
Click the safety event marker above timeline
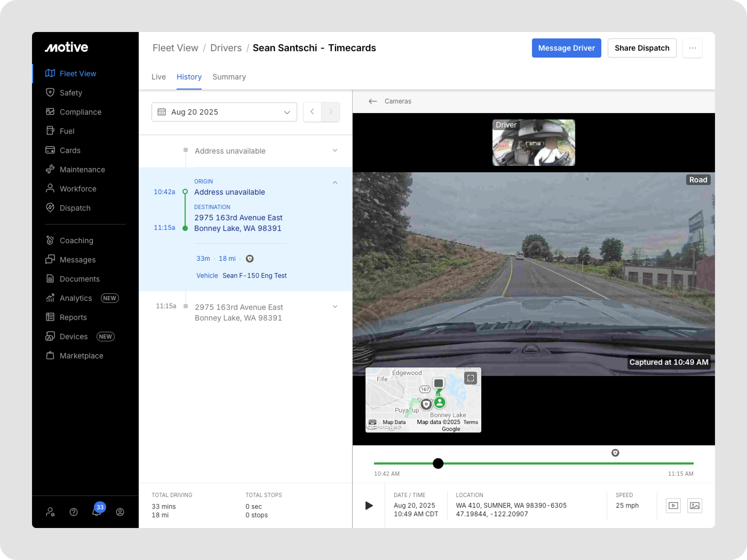615,453
